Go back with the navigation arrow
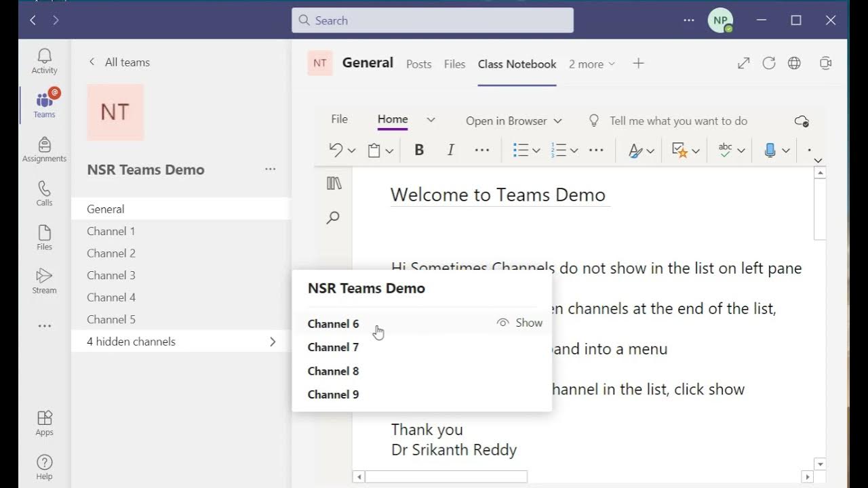This screenshot has width=868, height=488. (33, 20)
